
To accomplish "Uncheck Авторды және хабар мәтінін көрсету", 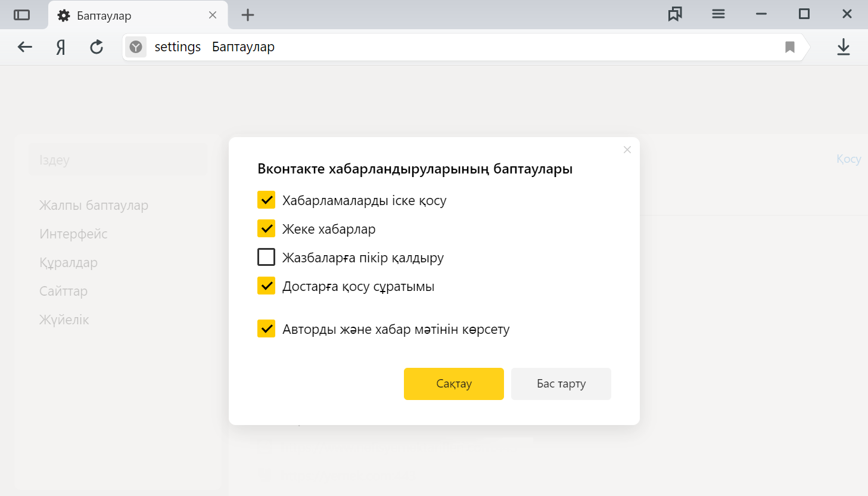I will pyautogui.click(x=266, y=328).
